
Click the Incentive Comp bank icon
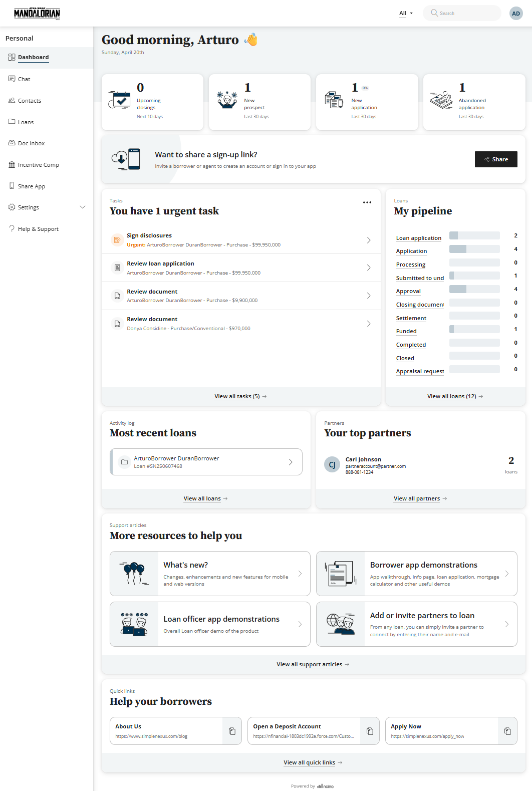click(x=12, y=165)
